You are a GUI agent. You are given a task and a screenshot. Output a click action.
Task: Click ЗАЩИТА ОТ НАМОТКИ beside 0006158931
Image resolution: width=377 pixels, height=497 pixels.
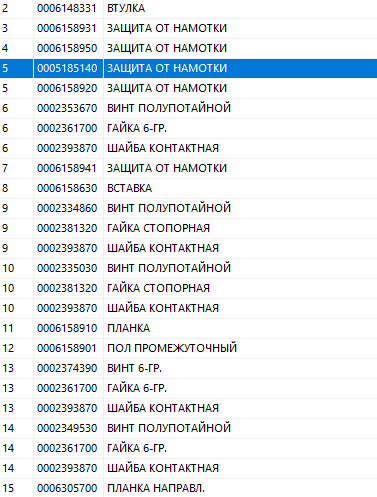tap(167, 28)
